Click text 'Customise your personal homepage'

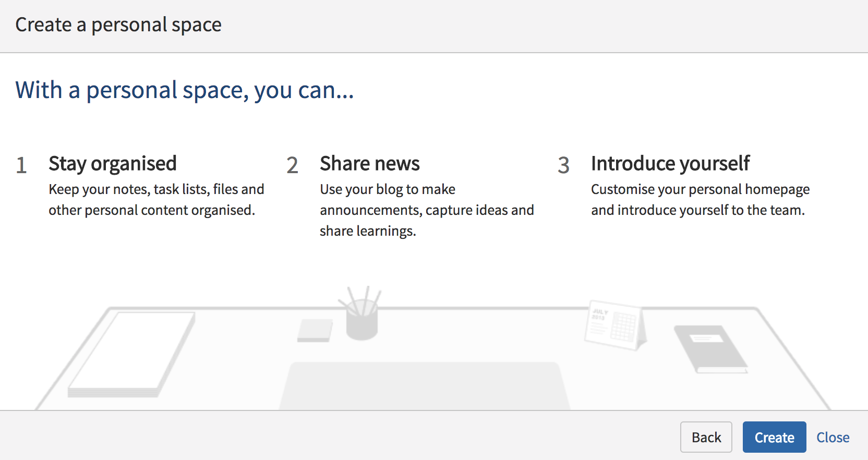click(x=700, y=189)
